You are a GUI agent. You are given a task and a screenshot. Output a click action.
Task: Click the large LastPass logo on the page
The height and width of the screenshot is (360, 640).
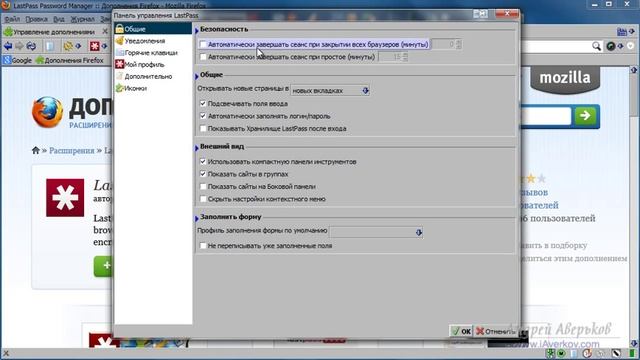[65, 198]
